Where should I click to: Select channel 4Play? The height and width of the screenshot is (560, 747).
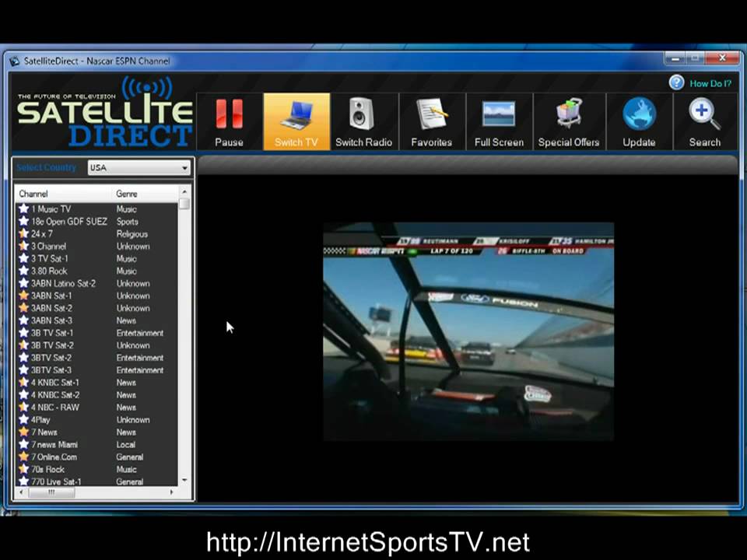click(96, 419)
